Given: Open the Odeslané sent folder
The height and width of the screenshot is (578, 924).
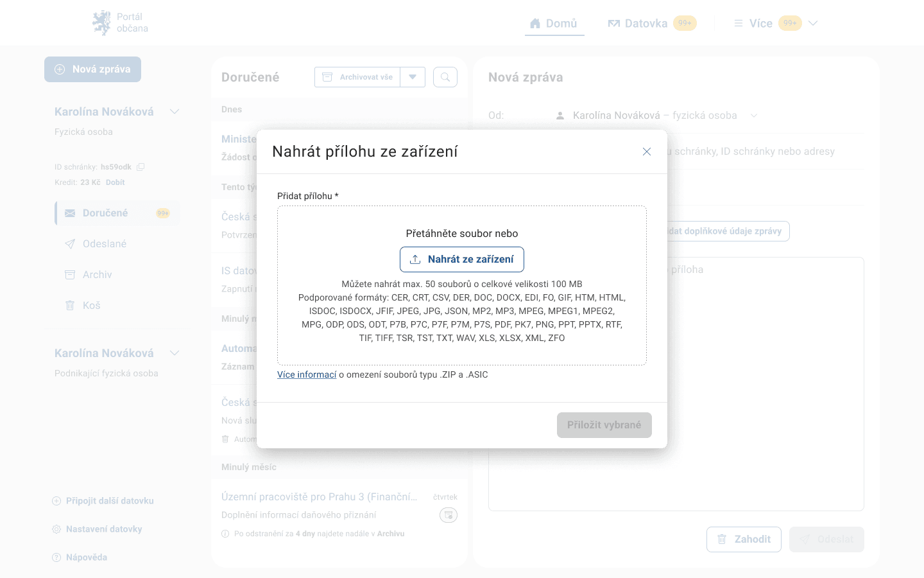Looking at the screenshot, I should pos(104,244).
